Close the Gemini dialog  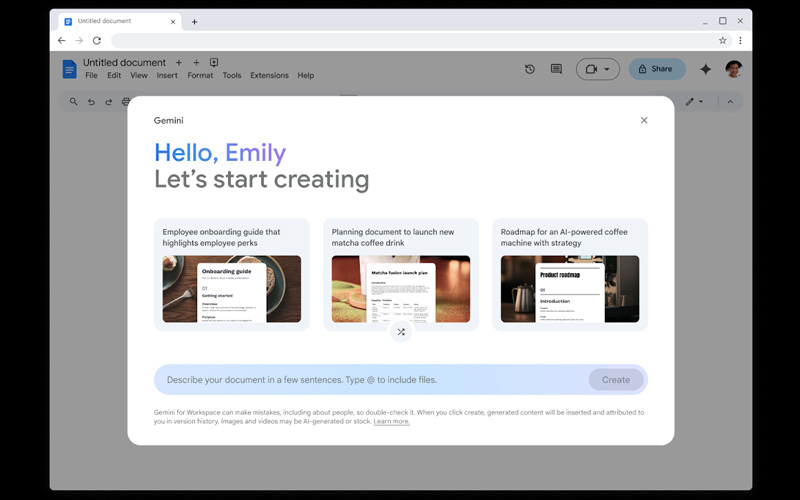coord(644,120)
